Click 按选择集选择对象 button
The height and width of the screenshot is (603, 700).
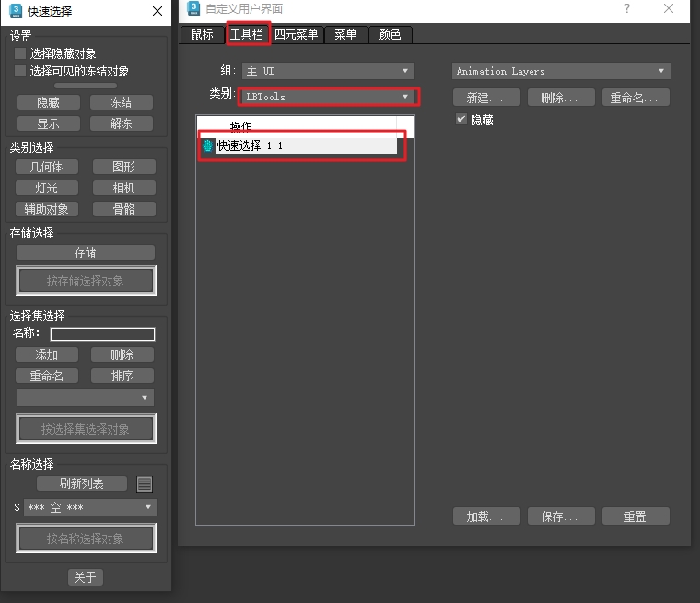pyautogui.click(x=86, y=428)
